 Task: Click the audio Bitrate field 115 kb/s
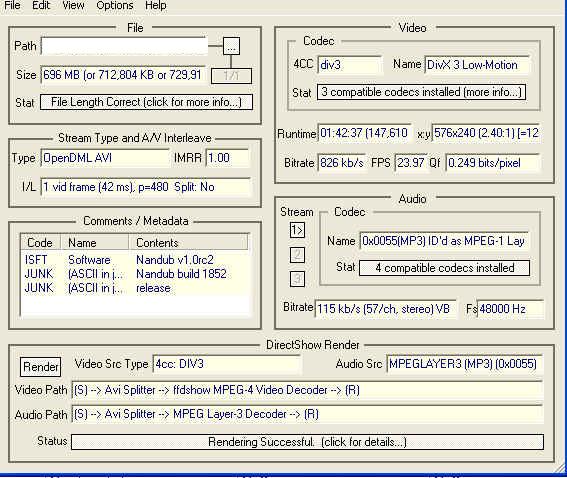[385, 309]
